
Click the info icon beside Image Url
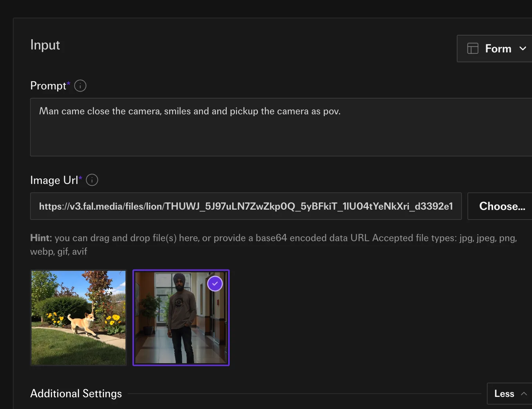tap(92, 180)
